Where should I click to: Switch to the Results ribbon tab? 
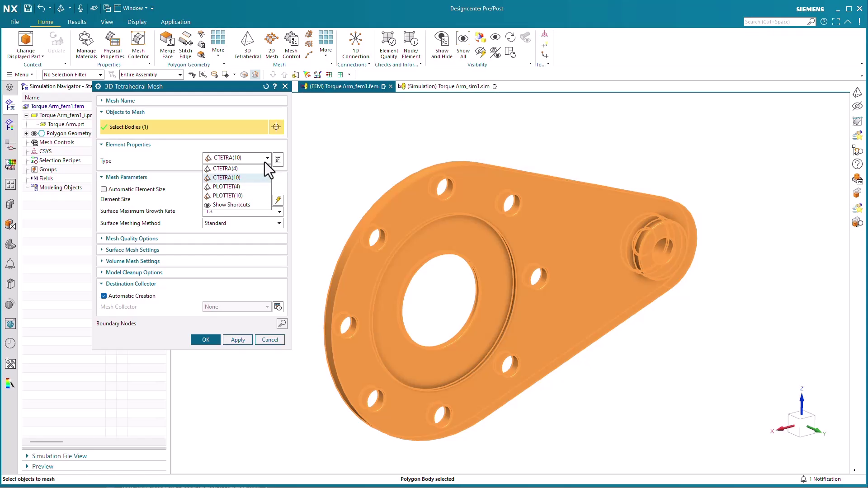coord(77,22)
